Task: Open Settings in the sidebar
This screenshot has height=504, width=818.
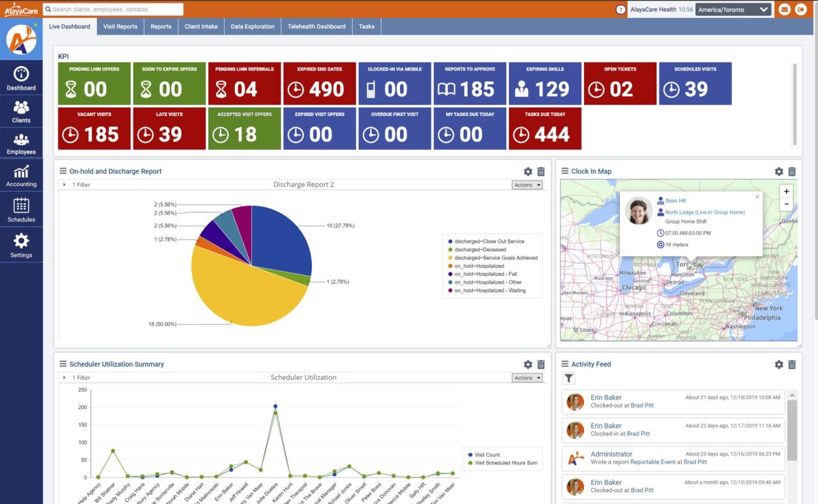Action: pos(21,245)
